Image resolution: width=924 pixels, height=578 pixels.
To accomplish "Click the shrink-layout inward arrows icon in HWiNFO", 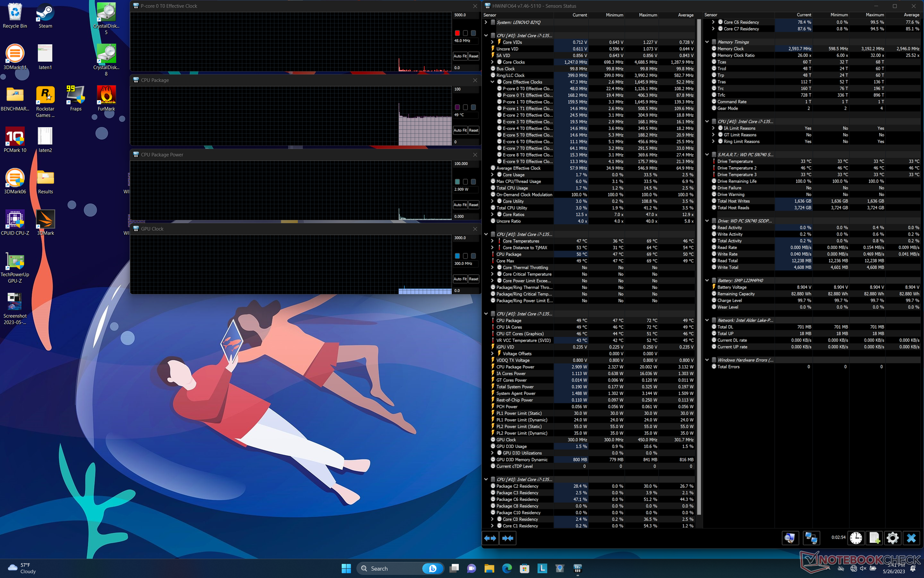I will (x=508, y=538).
